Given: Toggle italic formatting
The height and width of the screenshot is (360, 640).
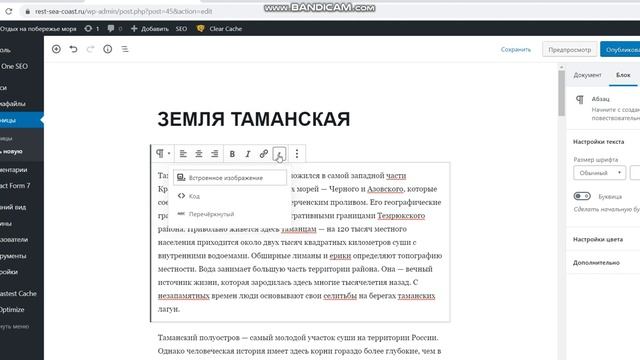Looking at the screenshot, I should point(248,153).
